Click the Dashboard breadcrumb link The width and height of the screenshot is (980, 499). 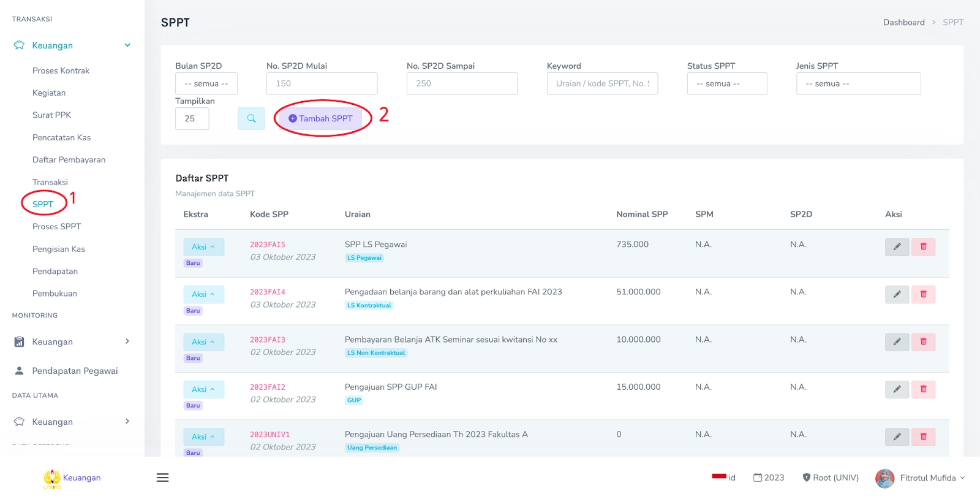click(903, 23)
